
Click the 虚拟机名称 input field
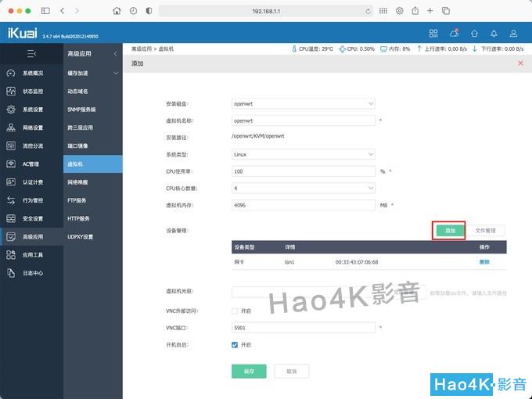(304, 120)
